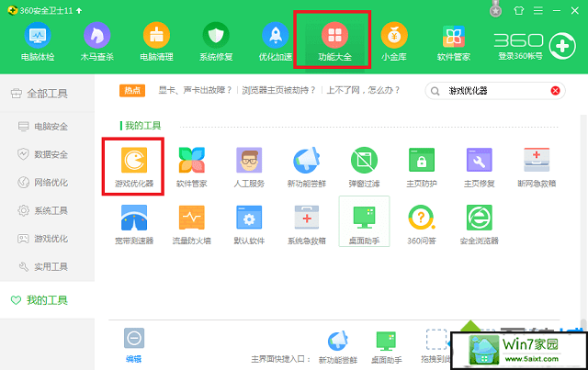Open 人工服务 tool

point(249,167)
